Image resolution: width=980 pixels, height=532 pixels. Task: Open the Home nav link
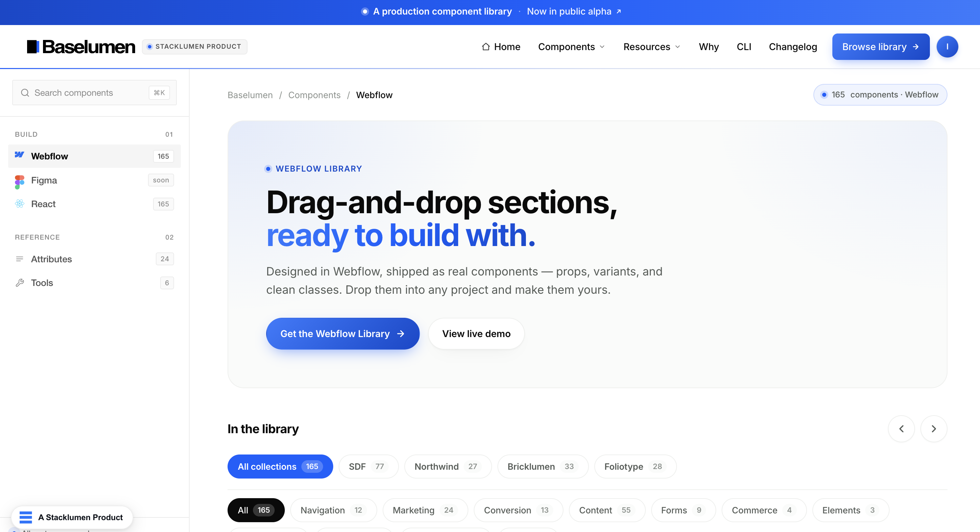tap(500, 47)
